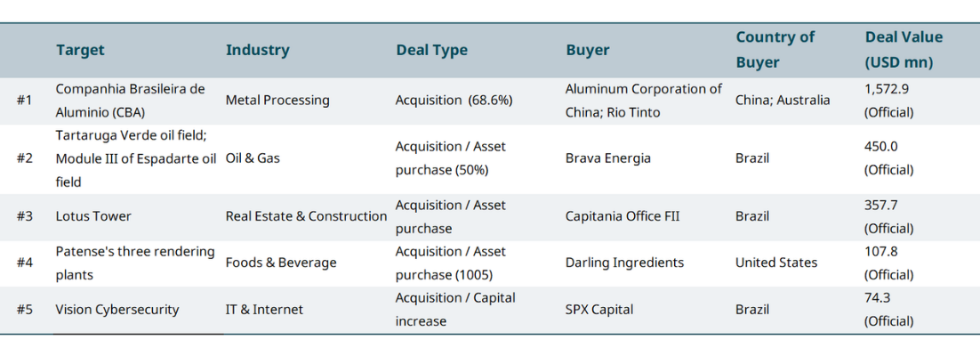Viewport: 980px width, 356px height.
Task: Click the Brava Energia buyer cell
Action: 608,158
